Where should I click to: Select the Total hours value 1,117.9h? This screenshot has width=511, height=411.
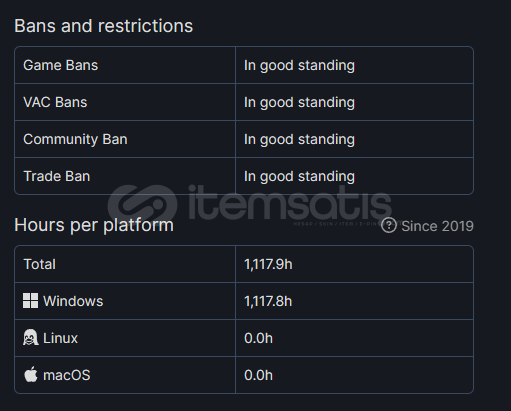[x=268, y=264]
